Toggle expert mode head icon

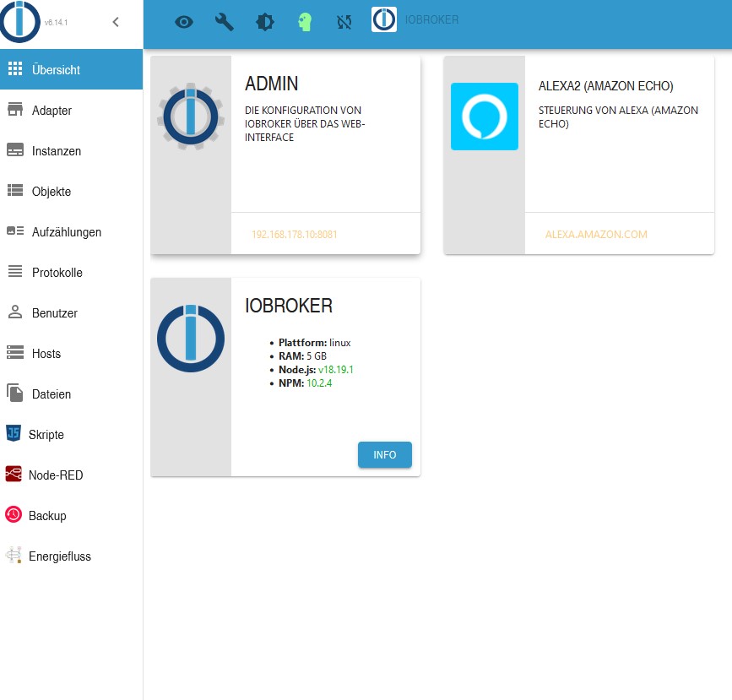pos(305,22)
